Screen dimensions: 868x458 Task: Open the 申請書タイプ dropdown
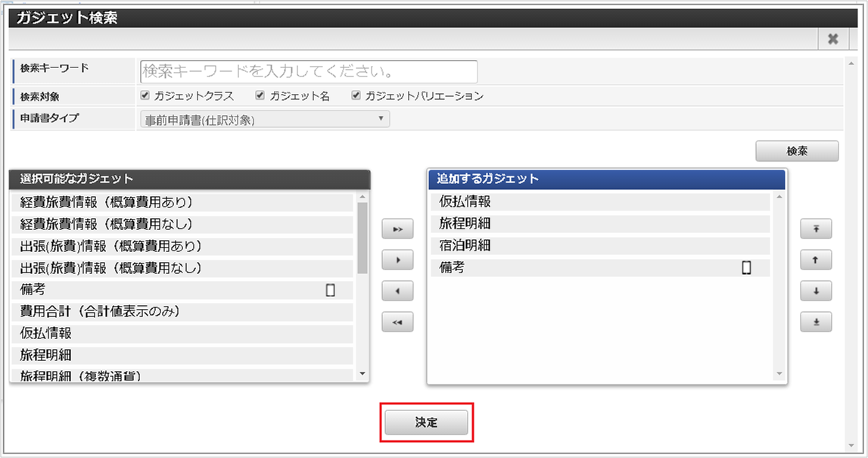[x=265, y=119]
